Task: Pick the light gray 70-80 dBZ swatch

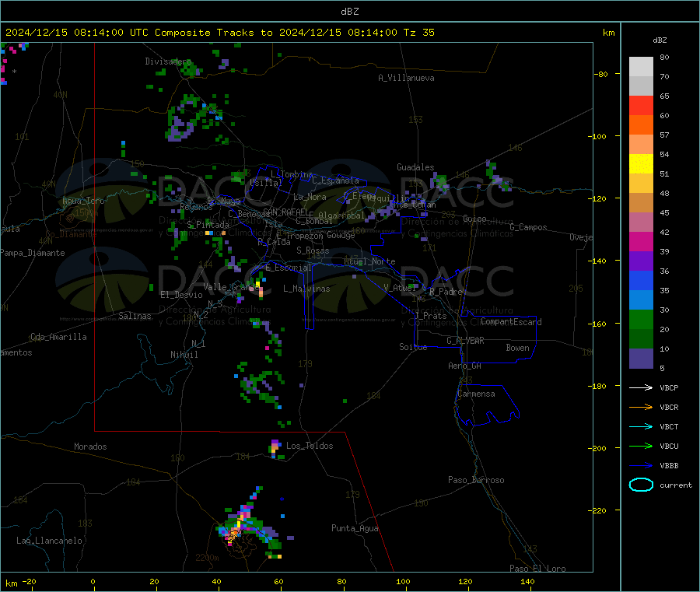Action: point(641,67)
